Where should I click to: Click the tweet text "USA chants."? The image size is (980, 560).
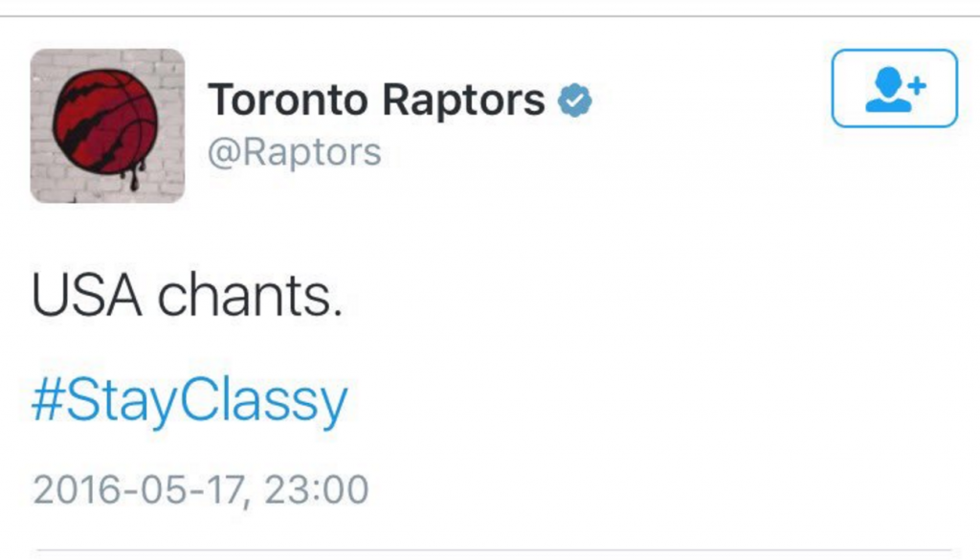point(187,300)
